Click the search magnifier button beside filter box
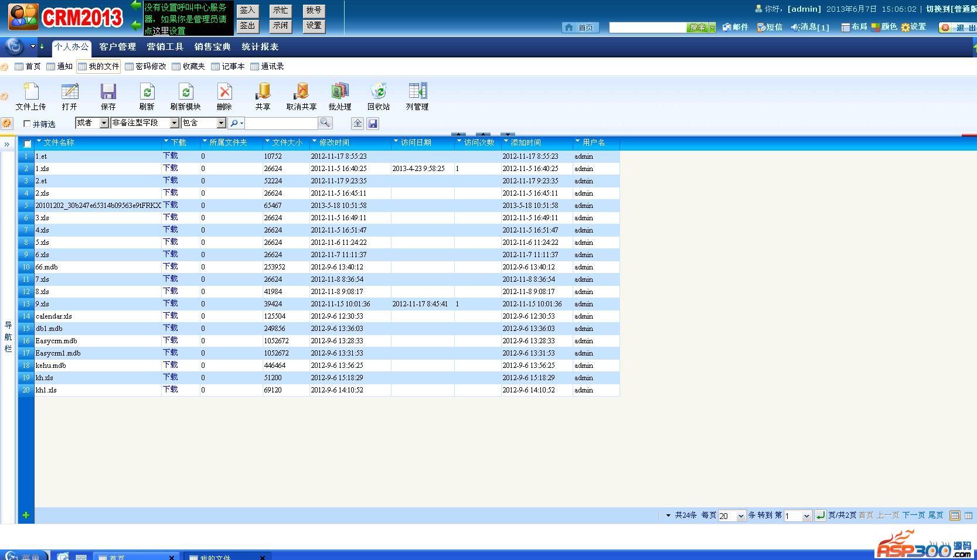The image size is (977, 560). (x=325, y=122)
